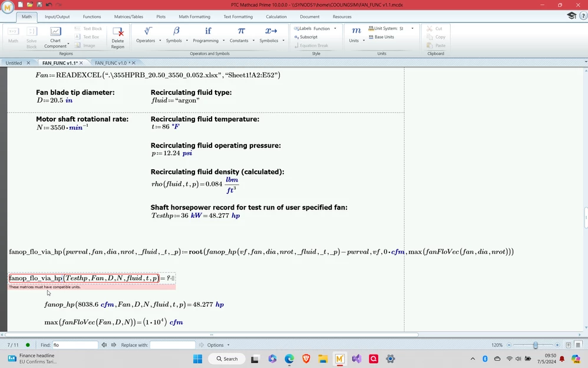Open the Calculation ribbon tab

276,17
